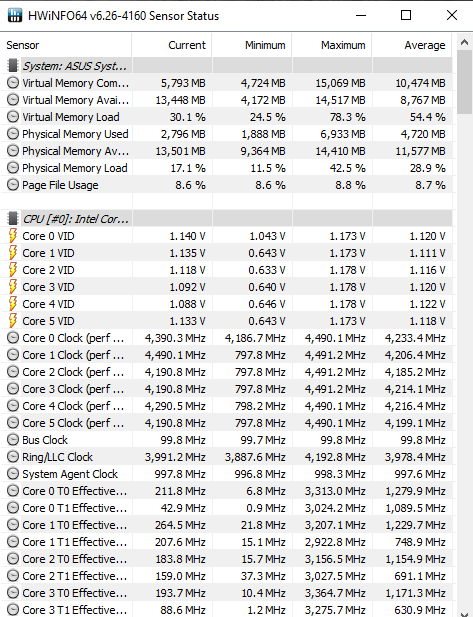This screenshot has width=473, height=617.
Task: Click the Core 5 VID lightning bolt icon
Action: (13, 321)
